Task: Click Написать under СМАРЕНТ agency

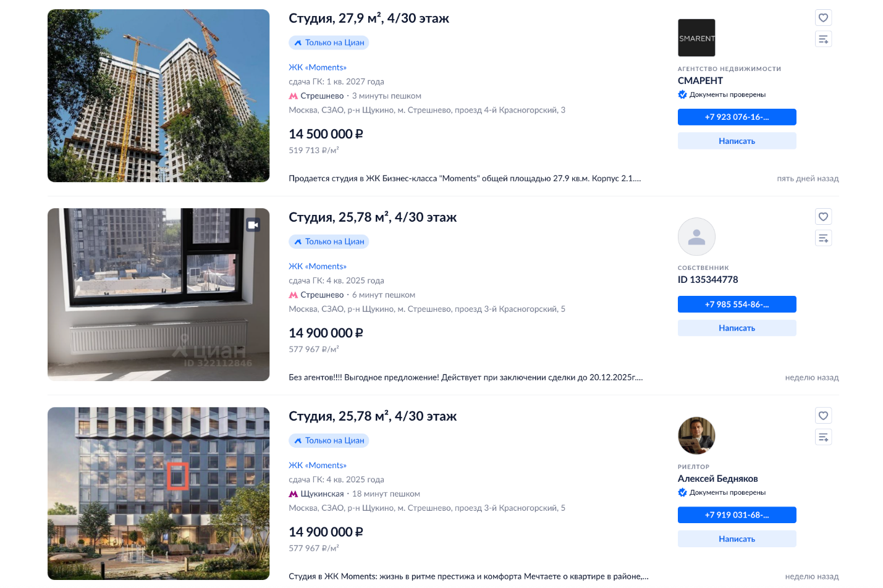Action: point(737,141)
